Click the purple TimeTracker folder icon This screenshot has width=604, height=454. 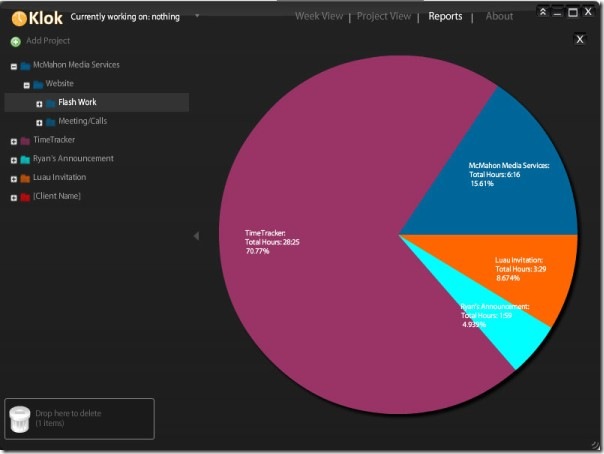tap(25, 141)
